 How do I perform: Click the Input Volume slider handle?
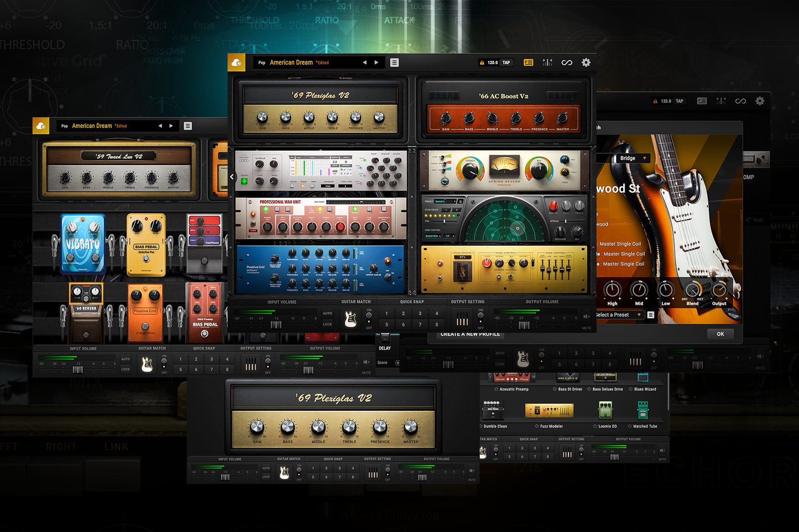click(x=276, y=324)
